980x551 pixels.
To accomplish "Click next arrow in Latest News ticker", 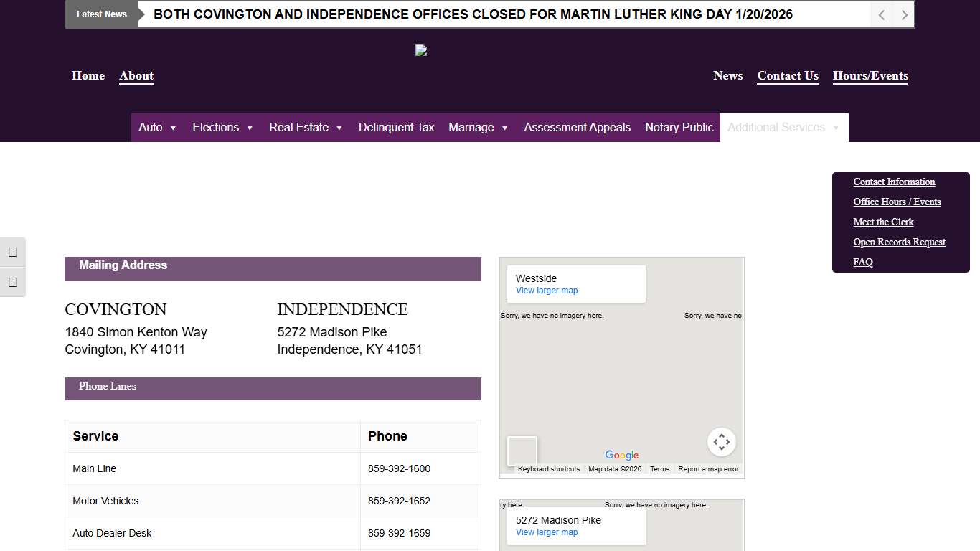I will pos(904,14).
